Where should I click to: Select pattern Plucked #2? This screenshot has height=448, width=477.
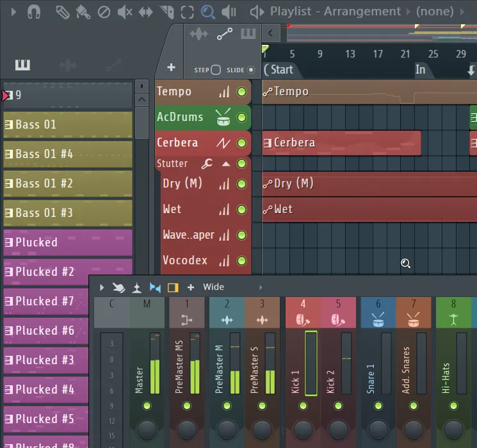pos(68,272)
